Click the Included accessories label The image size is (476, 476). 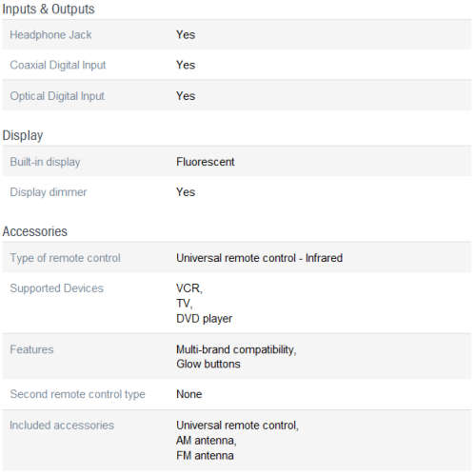click(x=62, y=426)
